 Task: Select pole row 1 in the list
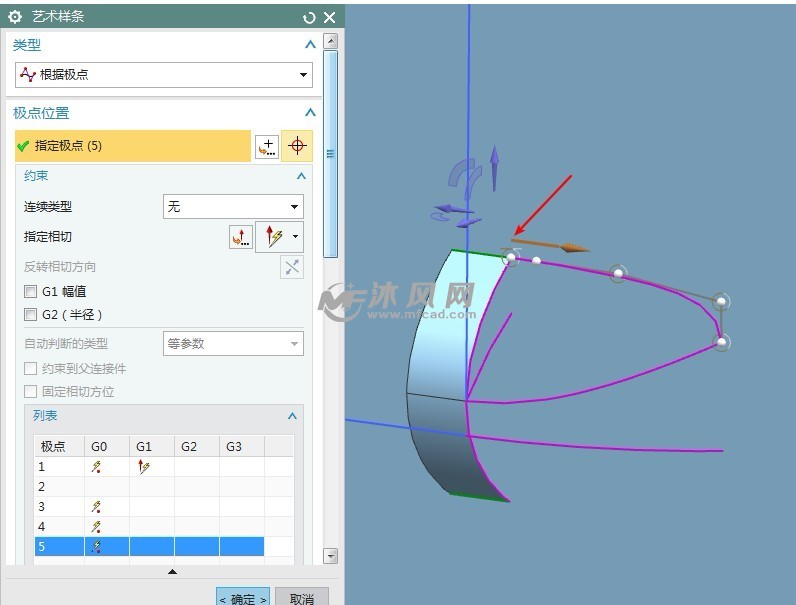[163, 466]
